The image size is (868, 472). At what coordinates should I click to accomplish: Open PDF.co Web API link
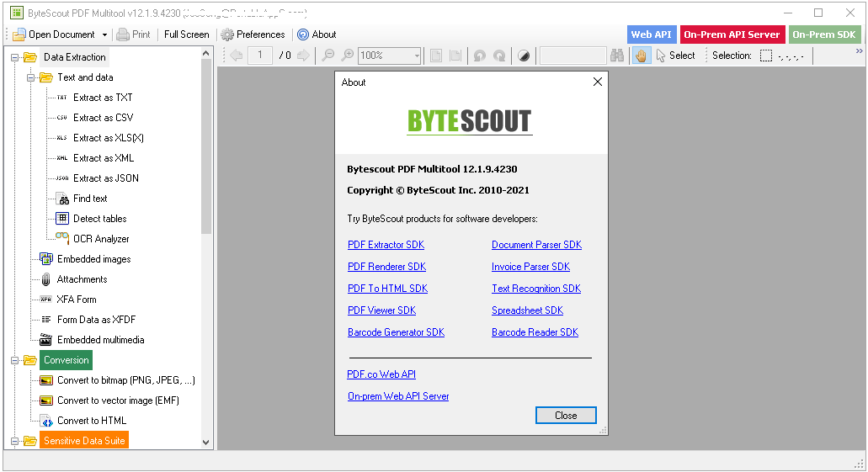coord(381,374)
